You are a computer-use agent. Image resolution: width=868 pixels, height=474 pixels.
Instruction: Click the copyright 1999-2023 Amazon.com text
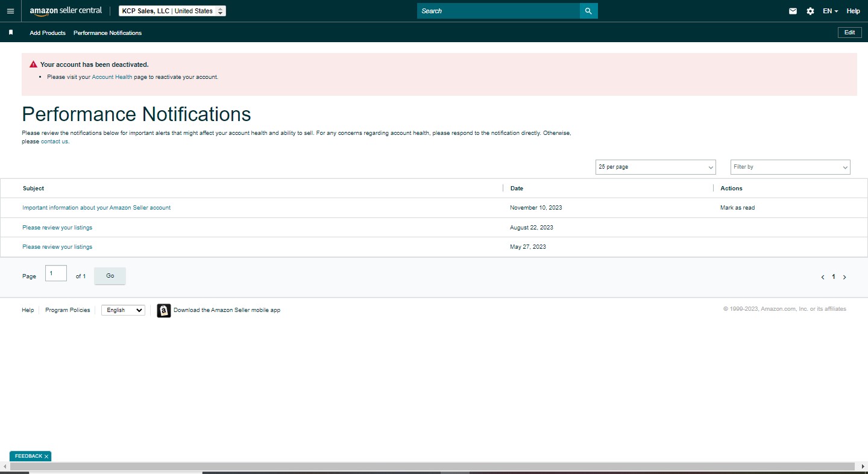(x=785, y=309)
